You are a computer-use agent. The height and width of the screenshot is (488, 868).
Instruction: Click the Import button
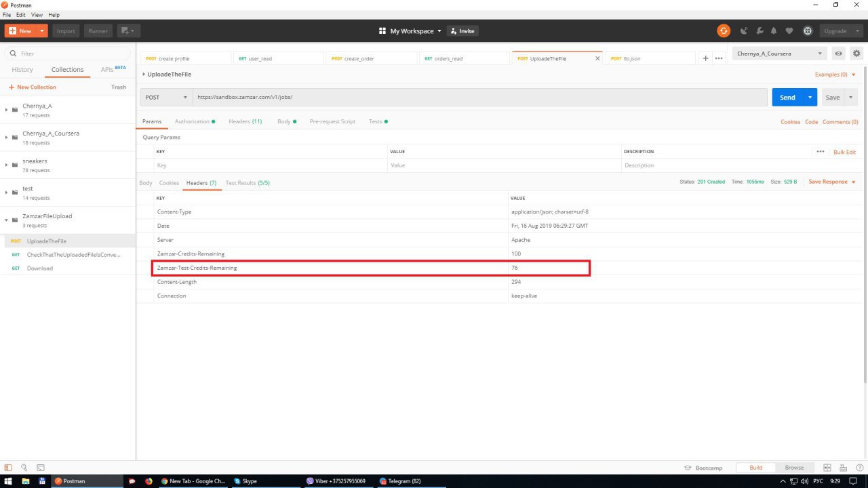click(x=66, y=30)
